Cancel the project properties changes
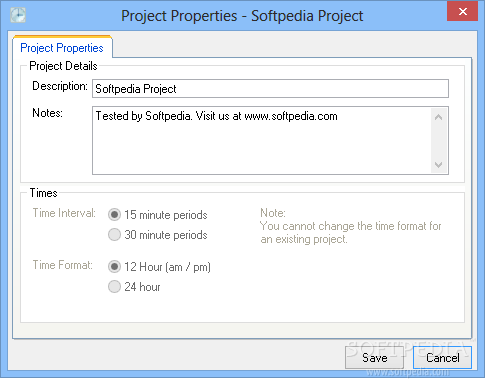This screenshot has height=390, width=489. [442, 358]
